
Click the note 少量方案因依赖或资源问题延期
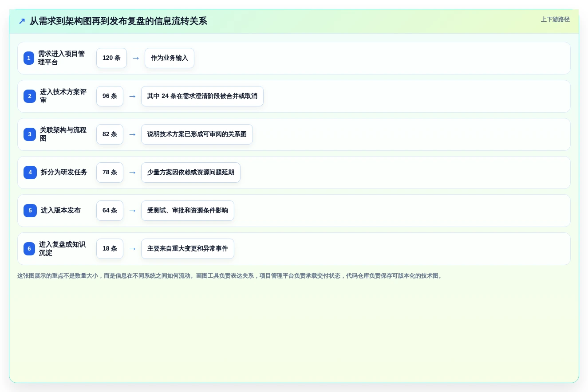click(191, 172)
